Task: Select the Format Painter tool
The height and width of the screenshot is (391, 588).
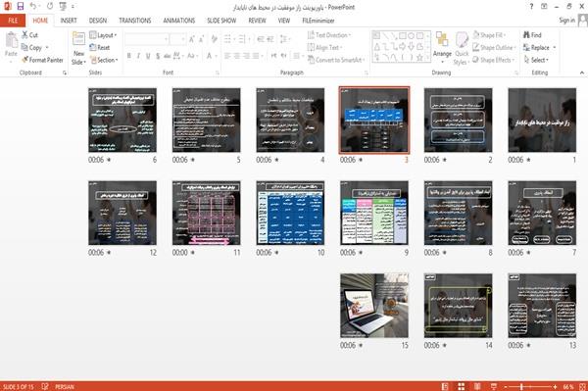Action: pyautogui.click(x=42, y=60)
